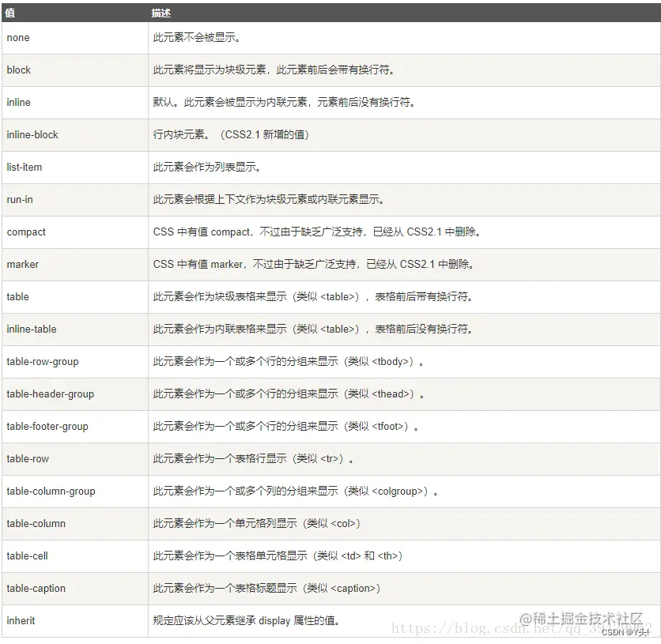Select text '行内块元素。（CSS2.1 新增的值）'
661x644 pixels.
point(231,135)
